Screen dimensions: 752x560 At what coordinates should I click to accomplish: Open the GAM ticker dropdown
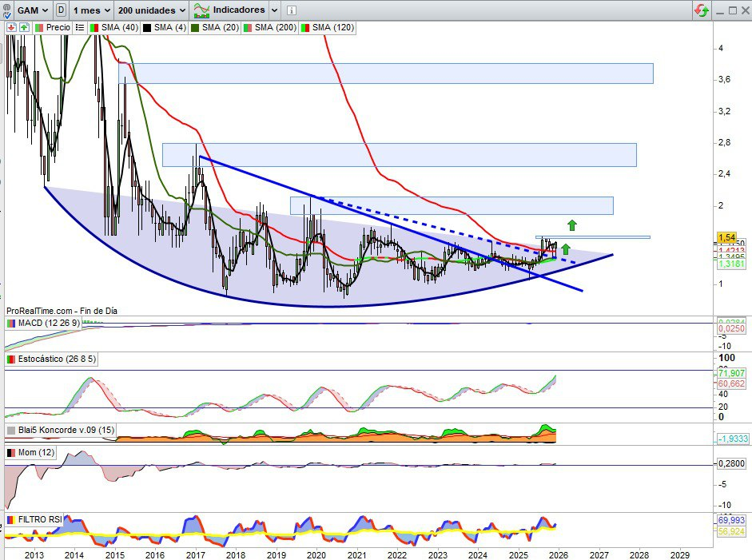tap(42, 10)
